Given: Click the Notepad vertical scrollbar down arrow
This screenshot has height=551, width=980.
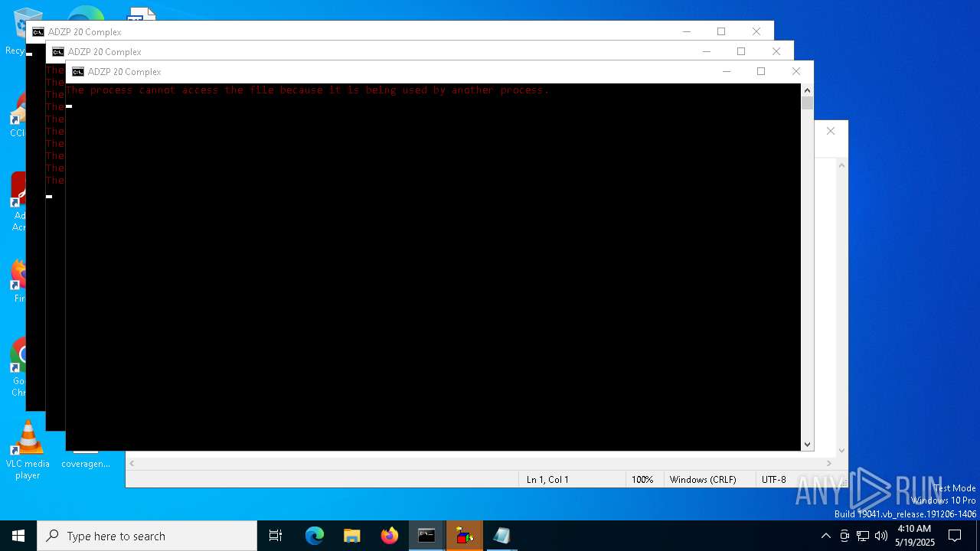Looking at the screenshot, I should 841,451.
